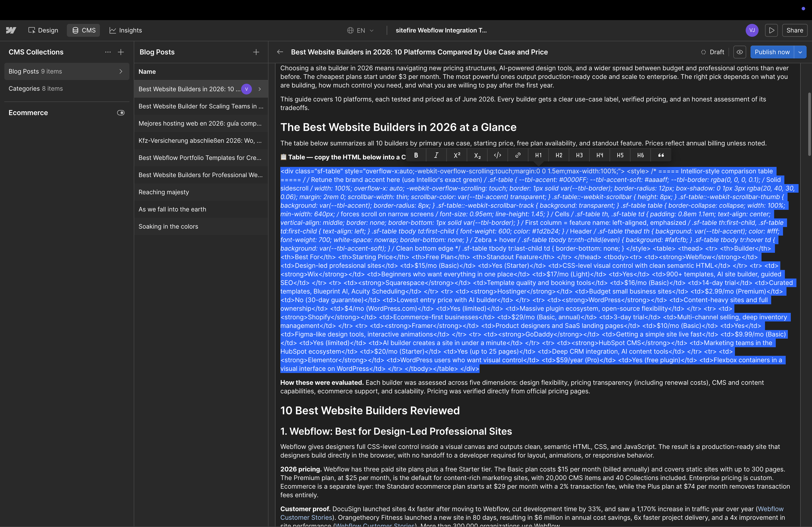Click the Share button

[x=795, y=30]
